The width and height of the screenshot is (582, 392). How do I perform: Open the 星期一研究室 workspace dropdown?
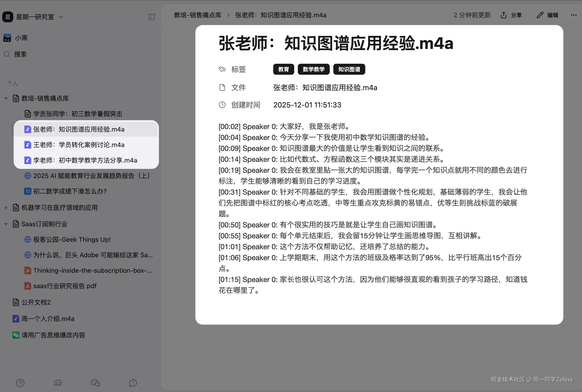pos(61,17)
